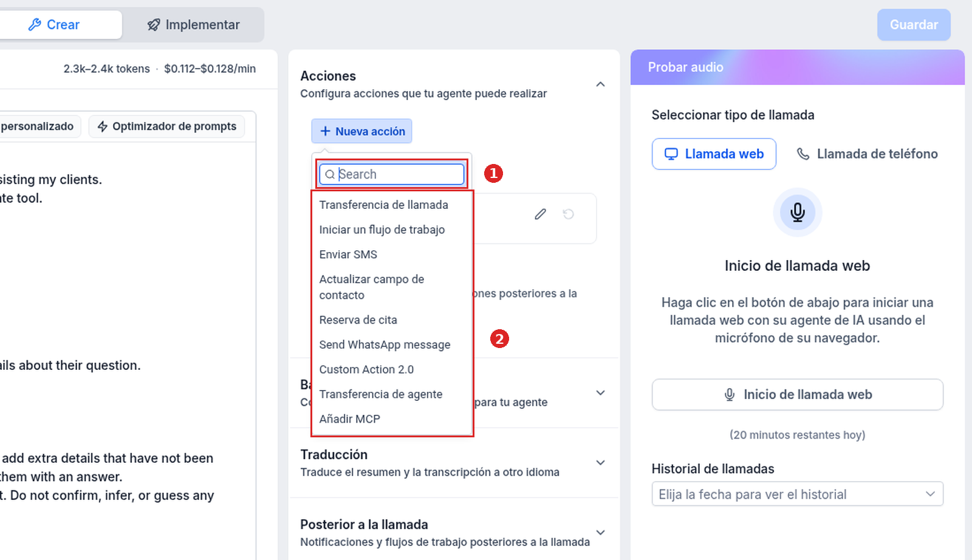Click the magnifier icon in Search field
This screenshot has height=560, width=972.
[x=330, y=174]
